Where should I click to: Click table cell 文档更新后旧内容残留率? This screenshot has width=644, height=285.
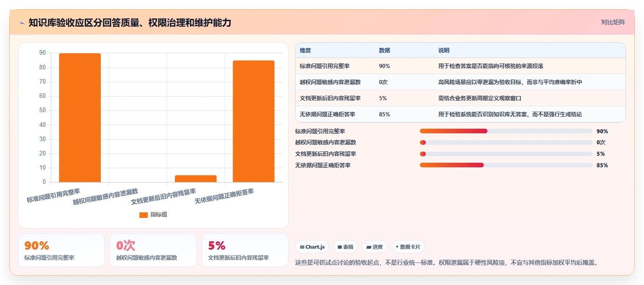330,98
